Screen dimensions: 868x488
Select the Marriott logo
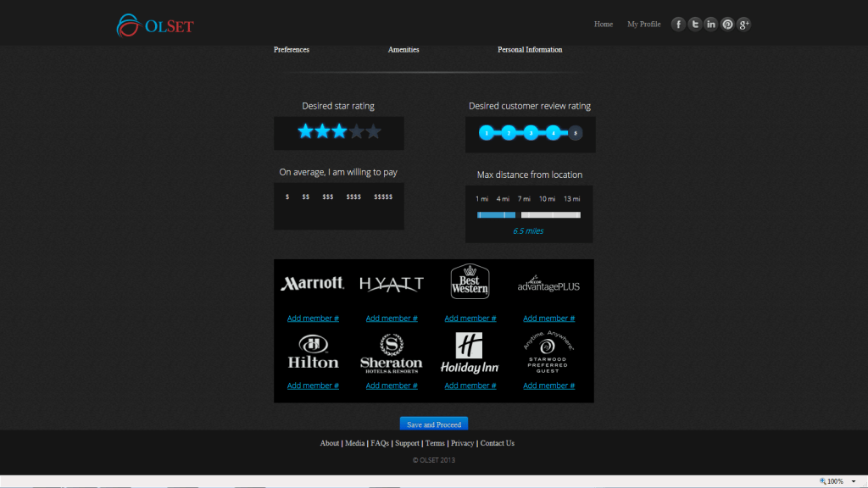tap(312, 283)
